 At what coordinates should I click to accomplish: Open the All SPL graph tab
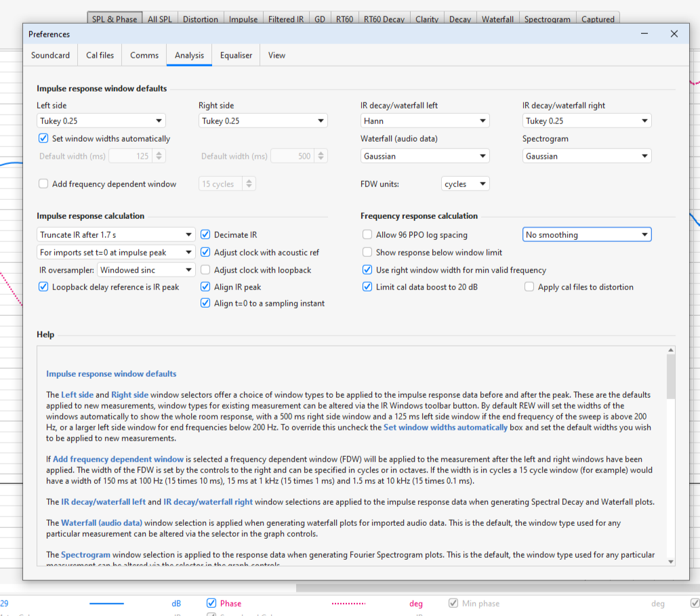[160, 19]
